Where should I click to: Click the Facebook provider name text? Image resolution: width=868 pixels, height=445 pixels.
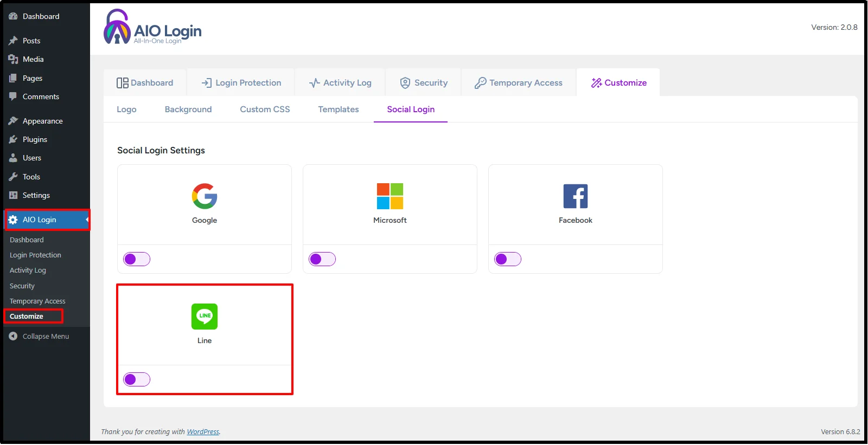pos(576,220)
